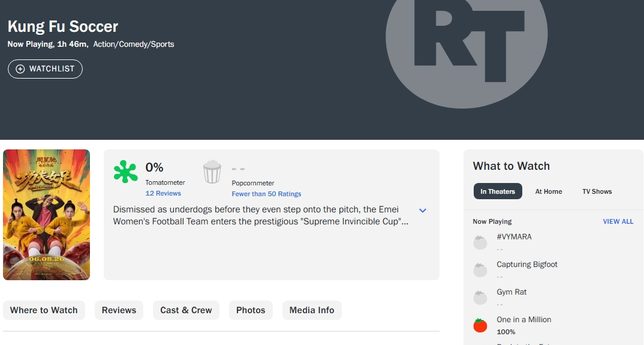Jump to Photos section
644x345 pixels.
251,310
